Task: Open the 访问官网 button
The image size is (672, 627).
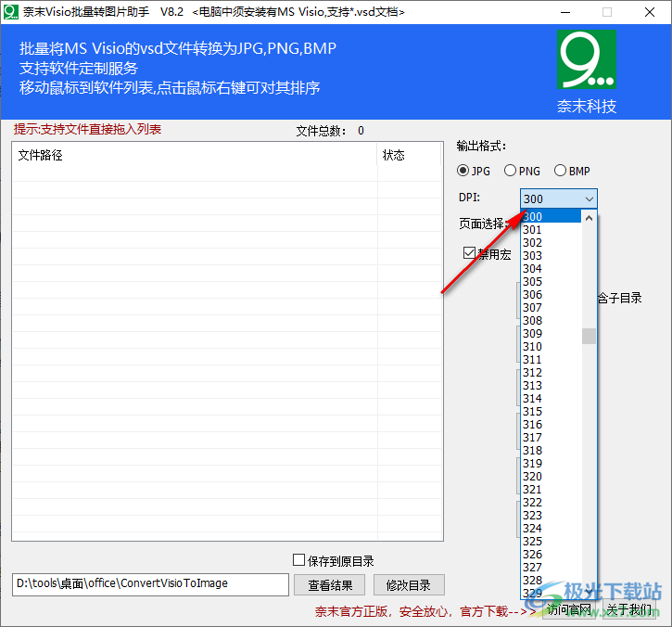Action: pyautogui.click(x=569, y=609)
